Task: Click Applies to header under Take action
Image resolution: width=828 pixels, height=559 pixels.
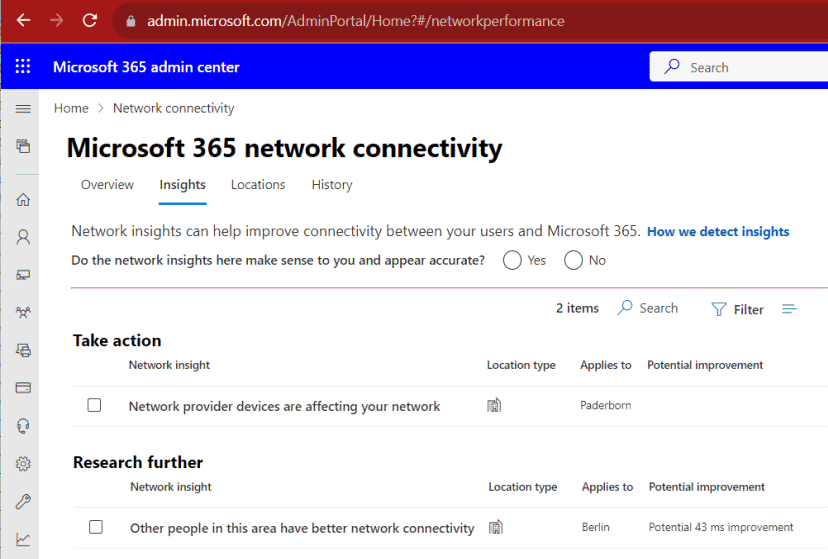Action: 606,365
